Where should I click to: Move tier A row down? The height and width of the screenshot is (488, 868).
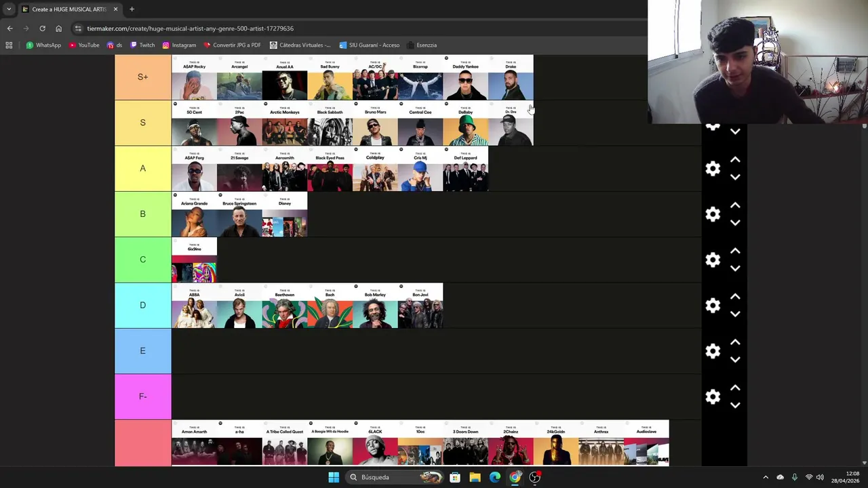[735, 177]
